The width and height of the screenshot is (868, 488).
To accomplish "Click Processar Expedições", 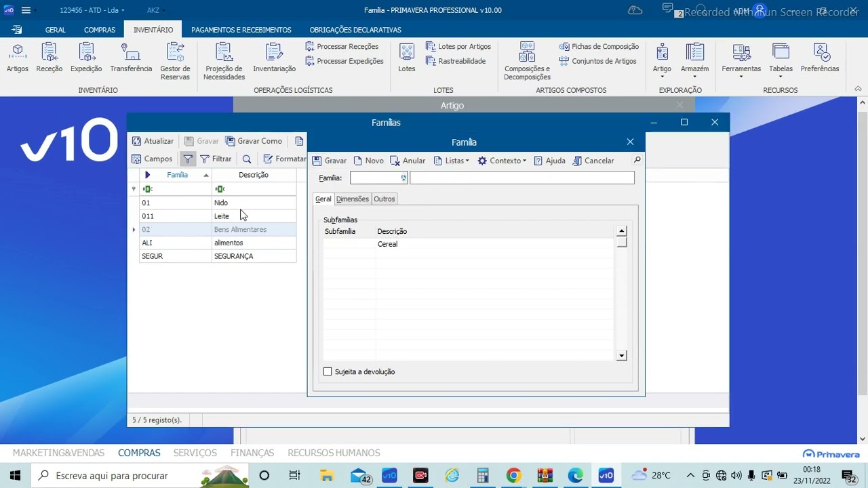I will click(344, 61).
